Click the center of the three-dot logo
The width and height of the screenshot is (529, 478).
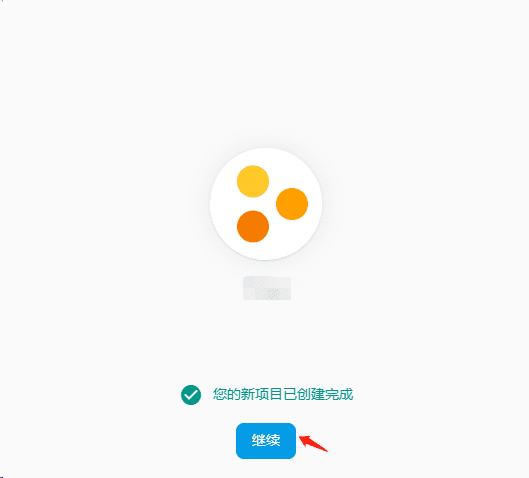(266, 204)
